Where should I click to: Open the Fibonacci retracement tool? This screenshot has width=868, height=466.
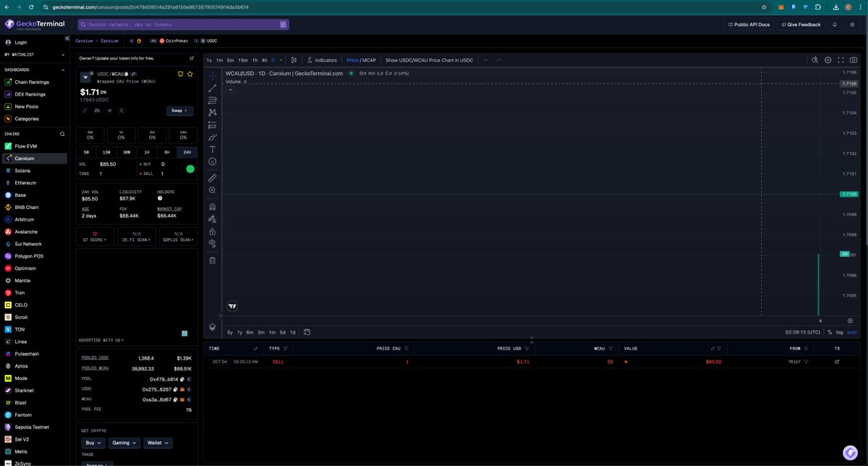[213, 101]
